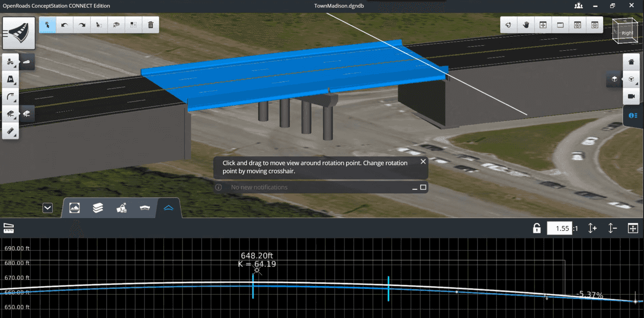The image size is (644, 318).
Task: Select the Rotate View tool
Action: click(508, 25)
